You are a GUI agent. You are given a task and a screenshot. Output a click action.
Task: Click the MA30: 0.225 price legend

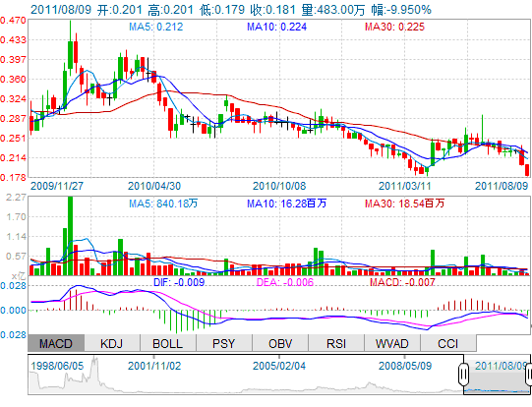pos(394,27)
